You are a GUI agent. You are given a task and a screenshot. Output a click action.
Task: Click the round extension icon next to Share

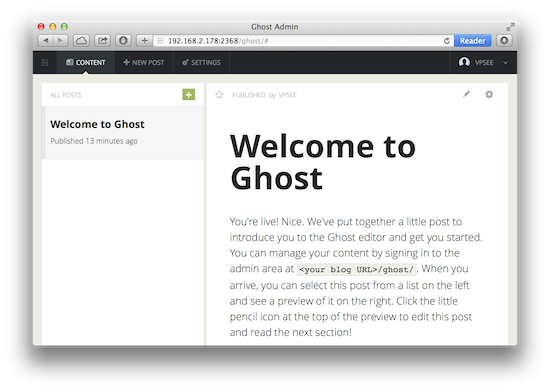123,41
